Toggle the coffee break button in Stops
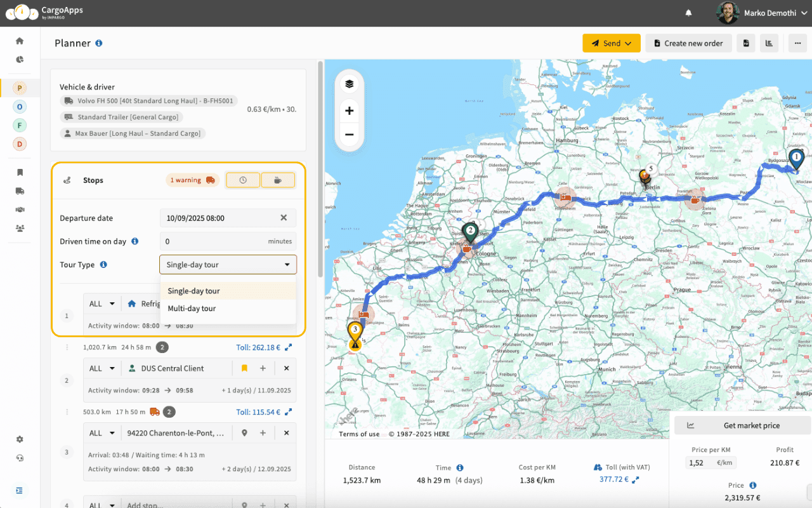The image size is (812, 508). point(278,180)
